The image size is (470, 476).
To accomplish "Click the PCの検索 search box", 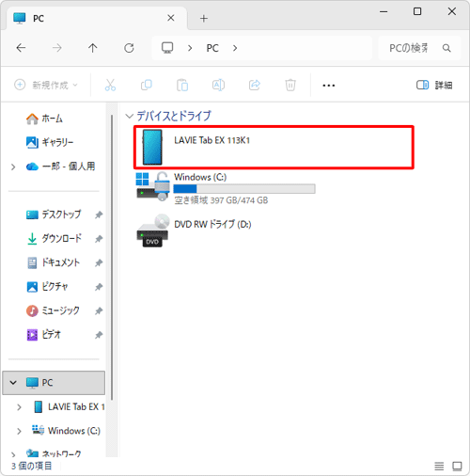I will click(x=419, y=48).
